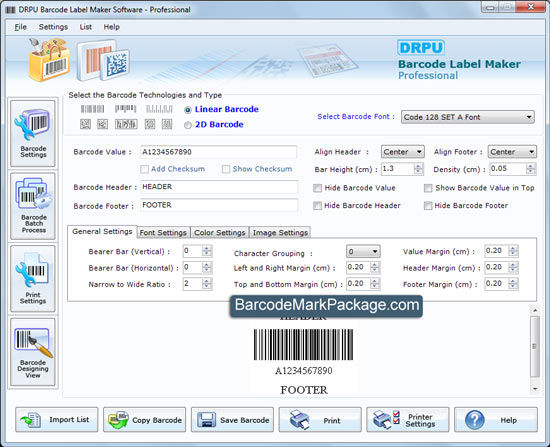
Task: Open the Help menu in the menu bar
Action: (x=112, y=27)
